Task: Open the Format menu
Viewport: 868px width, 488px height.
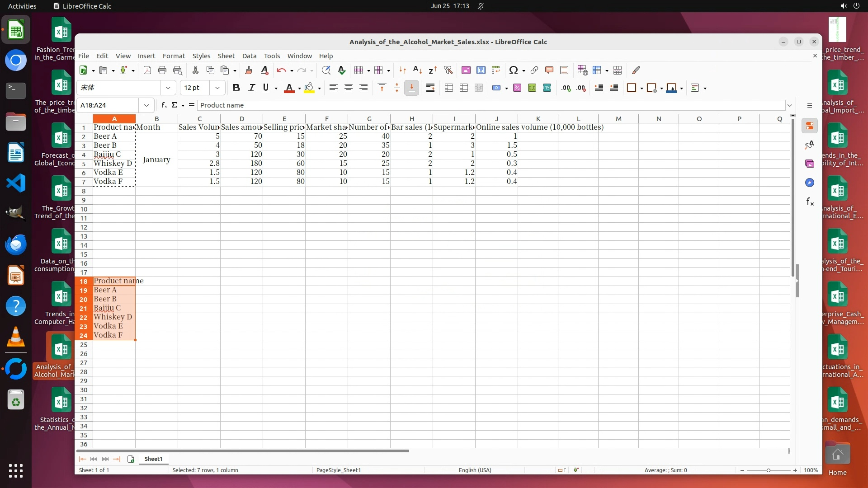Action: pyautogui.click(x=174, y=56)
